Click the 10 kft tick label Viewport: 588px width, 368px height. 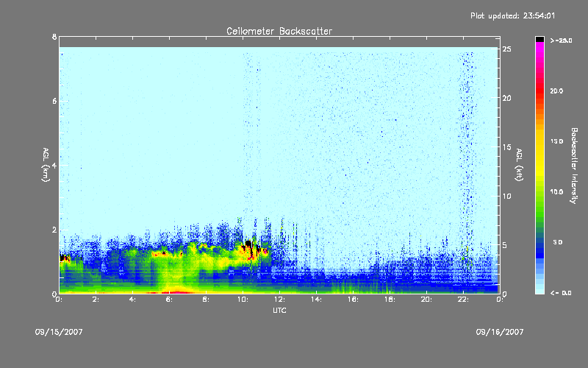pyautogui.click(x=506, y=196)
